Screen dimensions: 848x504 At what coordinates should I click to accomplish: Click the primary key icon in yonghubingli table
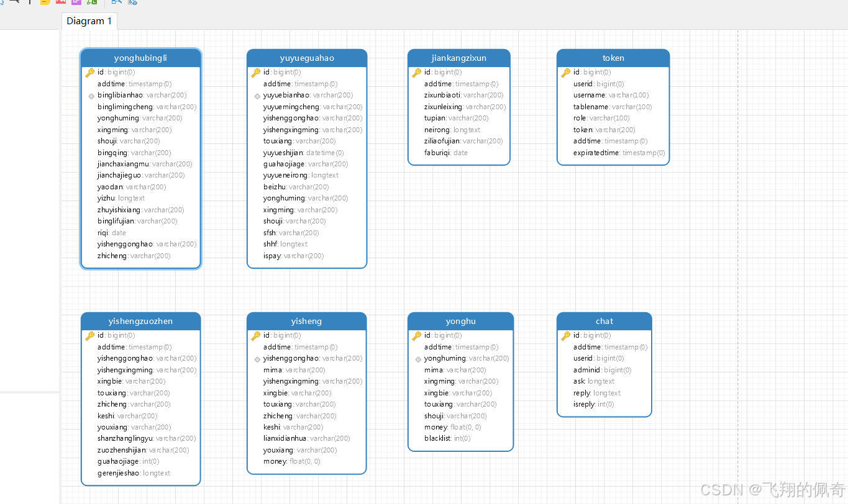coord(89,73)
